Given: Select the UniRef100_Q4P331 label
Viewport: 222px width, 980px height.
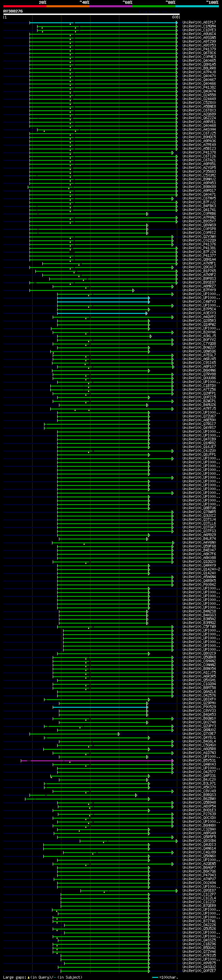Looking at the screenshot, I should point(199,776).
